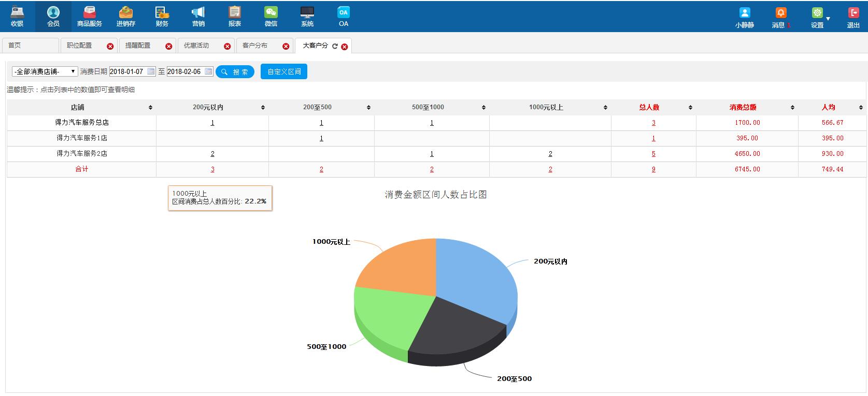Viewport: 868px width, 396px height.
Task: Open the 商品服务 goods and services icon
Action: click(x=89, y=12)
